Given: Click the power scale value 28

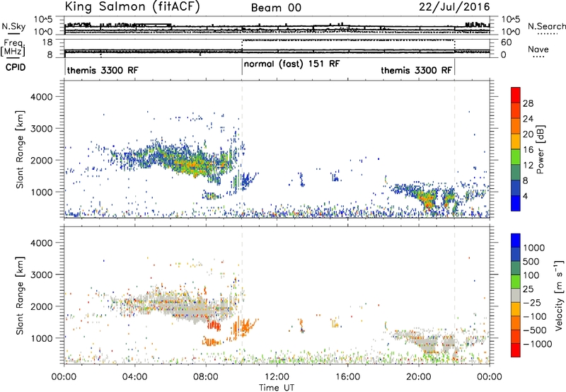Looking at the screenshot, I should tap(528, 103).
